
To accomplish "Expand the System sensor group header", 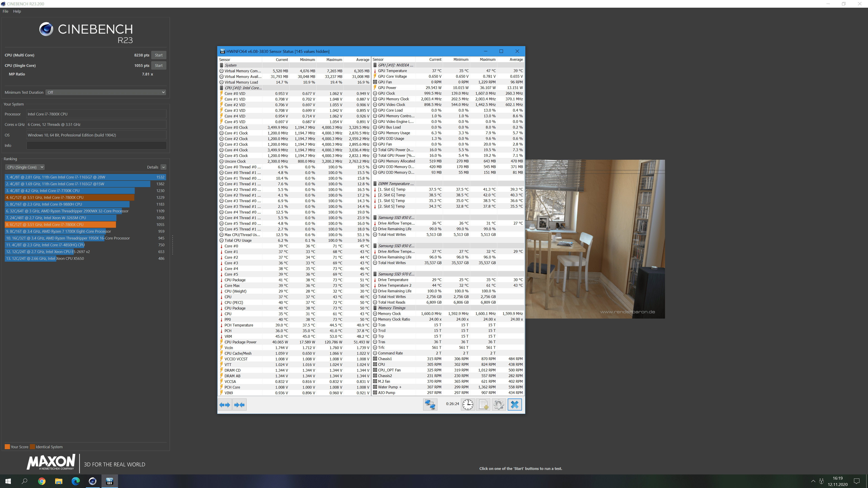I will coord(231,65).
